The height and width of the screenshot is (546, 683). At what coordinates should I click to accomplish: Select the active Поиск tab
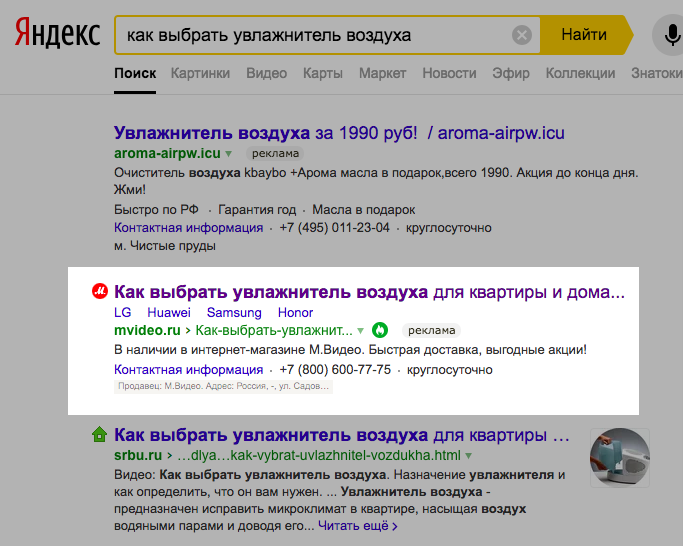pos(135,73)
